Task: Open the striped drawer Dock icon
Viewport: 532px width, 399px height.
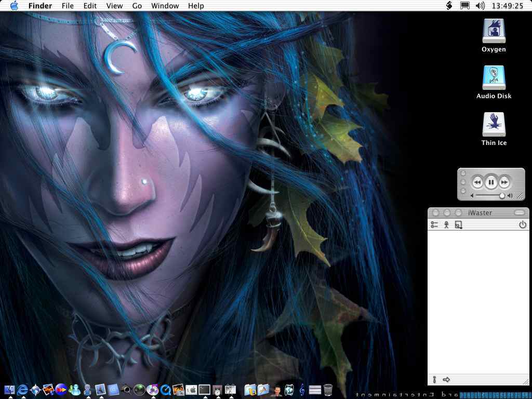Action: pyautogui.click(x=315, y=390)
